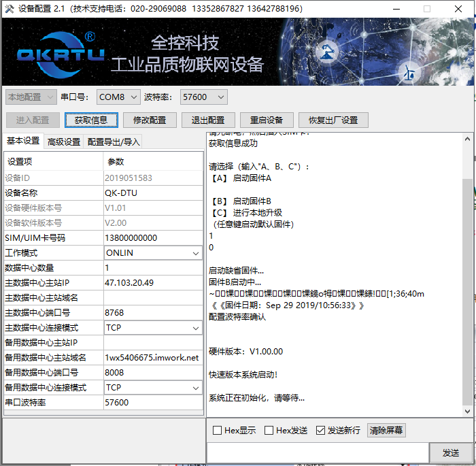Click the 设置项 column header

tap(54, 162)
